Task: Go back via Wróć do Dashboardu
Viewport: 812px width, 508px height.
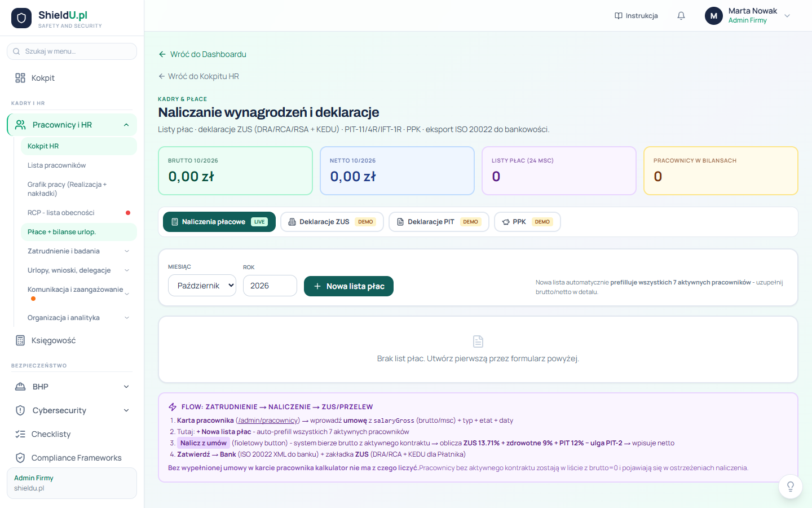Action: (202, 54)
